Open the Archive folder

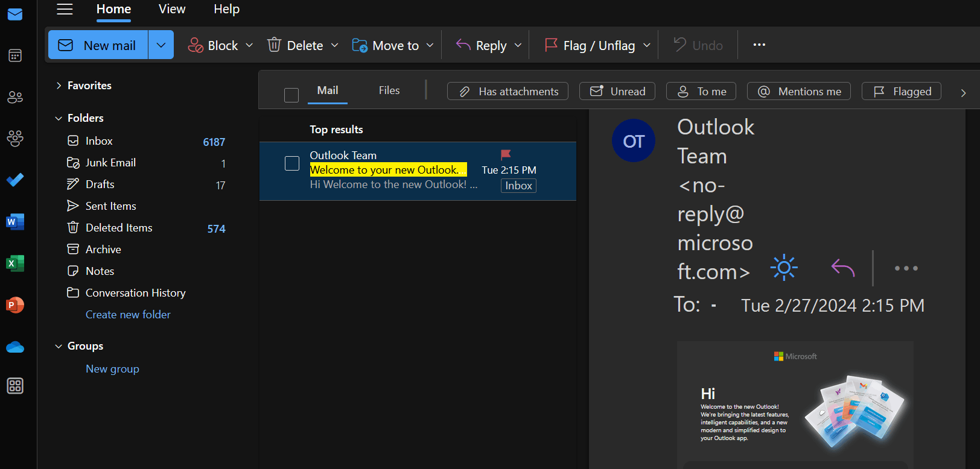(145, 250)
